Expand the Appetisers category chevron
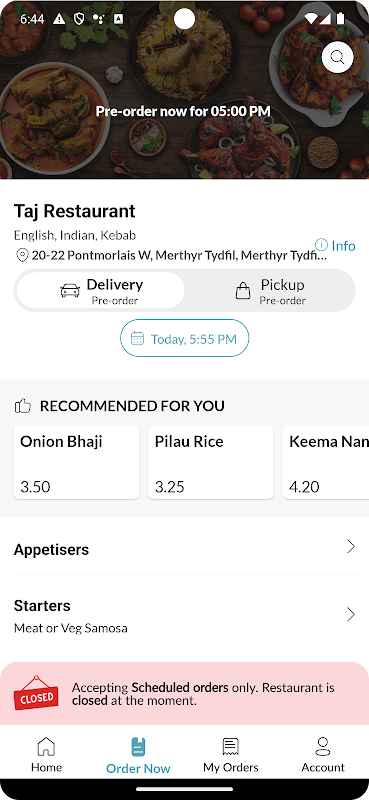The width and height of the screenshot is (369, 800). point(351,547)
